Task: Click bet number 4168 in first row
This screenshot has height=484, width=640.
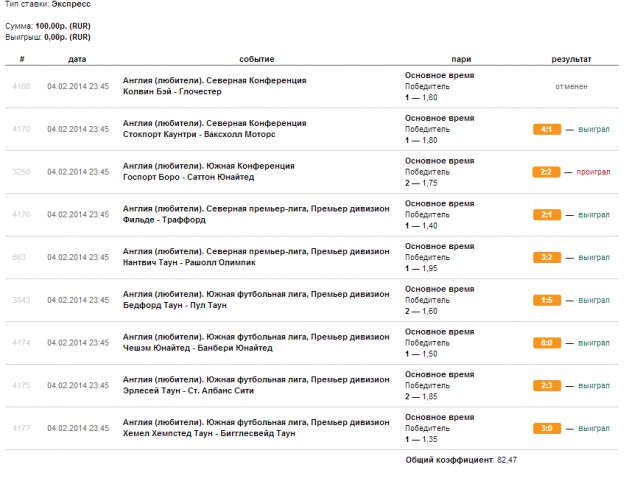Action: 21,86
